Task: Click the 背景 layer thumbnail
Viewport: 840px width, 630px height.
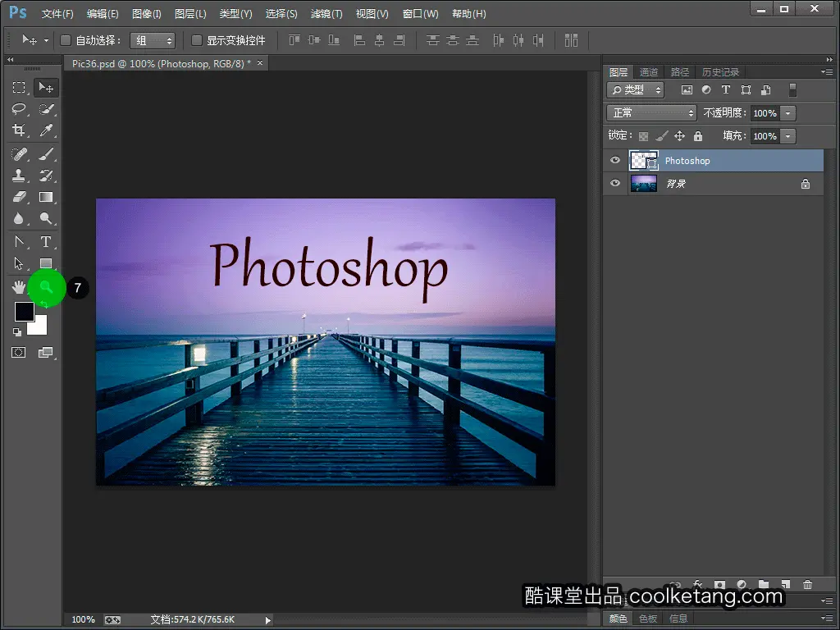Action: click(643, 184)
